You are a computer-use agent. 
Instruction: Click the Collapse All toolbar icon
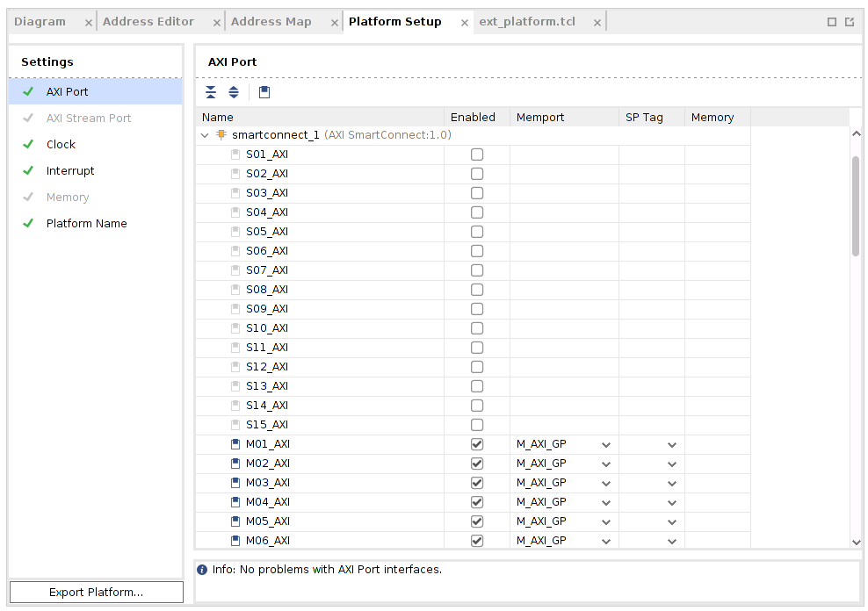tap(211, 92)
